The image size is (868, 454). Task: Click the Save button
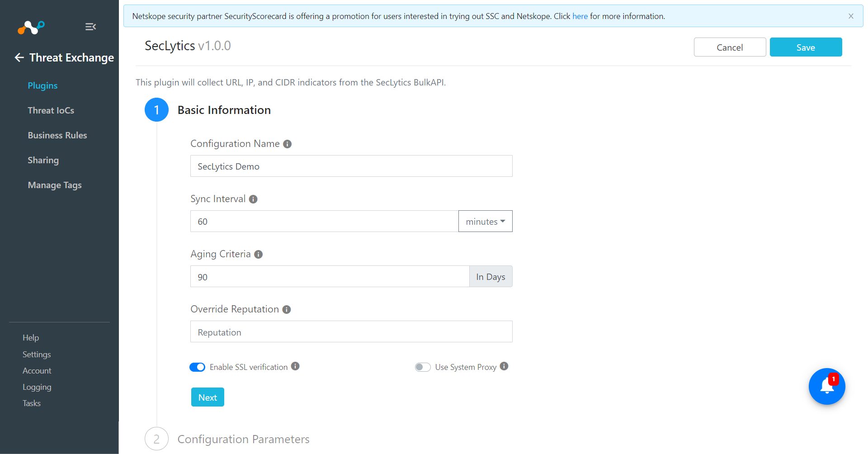(806, 47)
